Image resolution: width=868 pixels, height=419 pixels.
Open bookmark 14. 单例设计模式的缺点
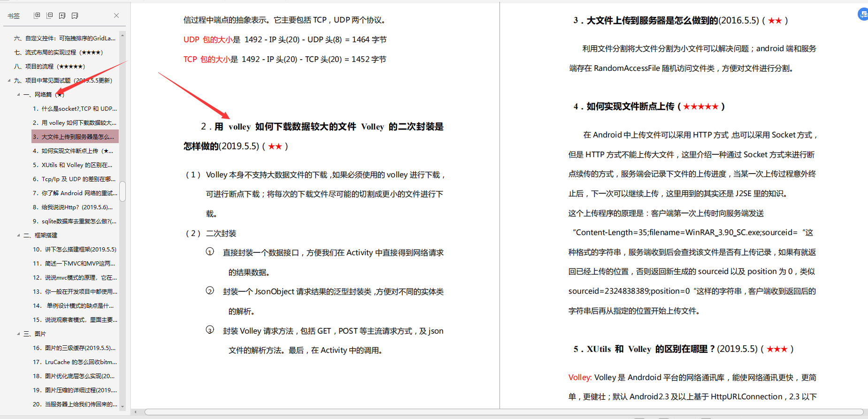click(73, 305)
